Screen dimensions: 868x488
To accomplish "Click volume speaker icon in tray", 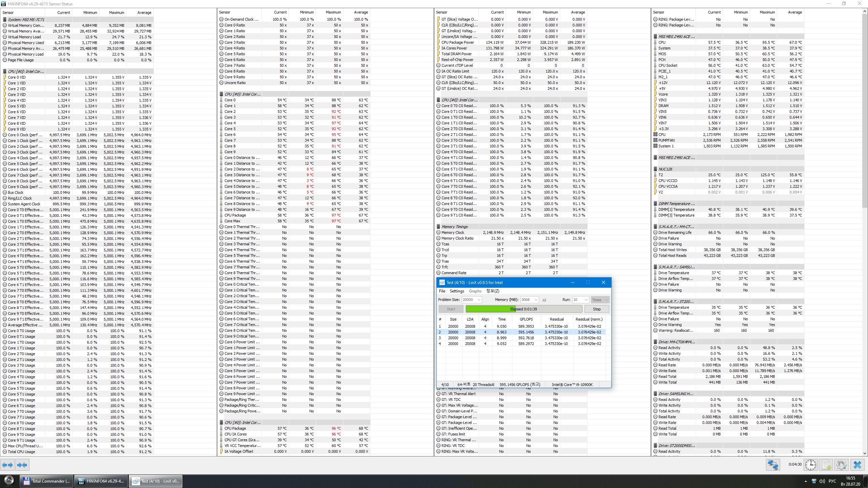I will tap(822, 481).
